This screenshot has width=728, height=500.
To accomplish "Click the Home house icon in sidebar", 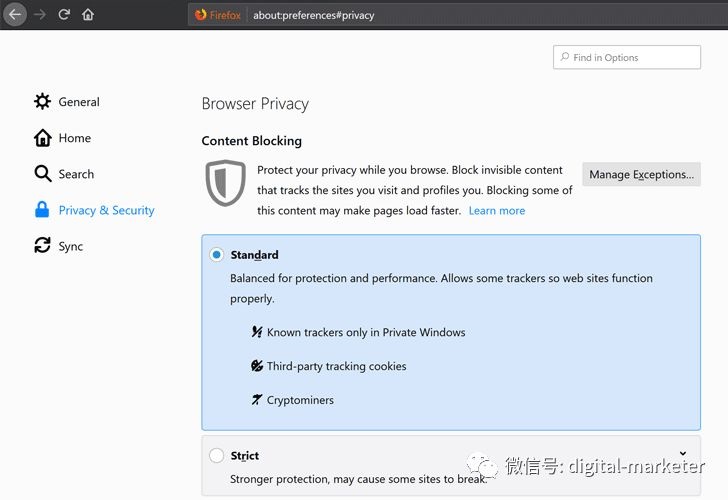I will point(42,138).
